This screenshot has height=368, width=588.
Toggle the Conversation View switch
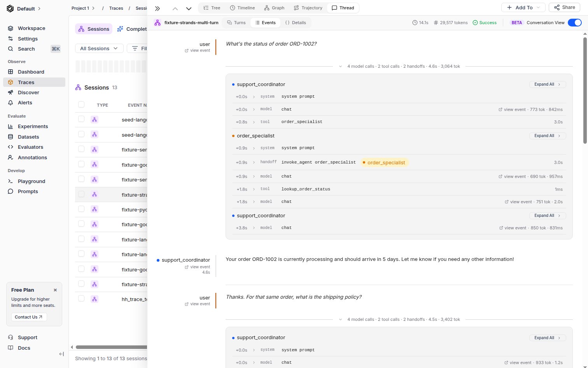(x=575, y=23)
